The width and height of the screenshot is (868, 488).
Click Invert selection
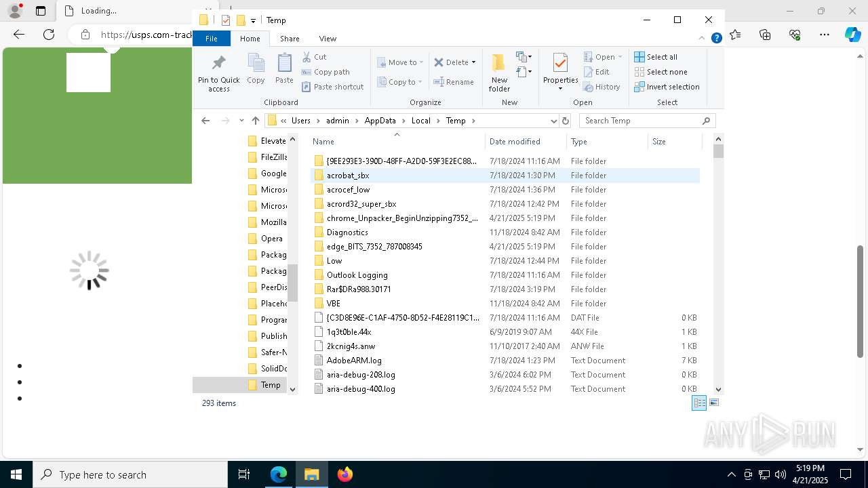[x=667, y=87]
